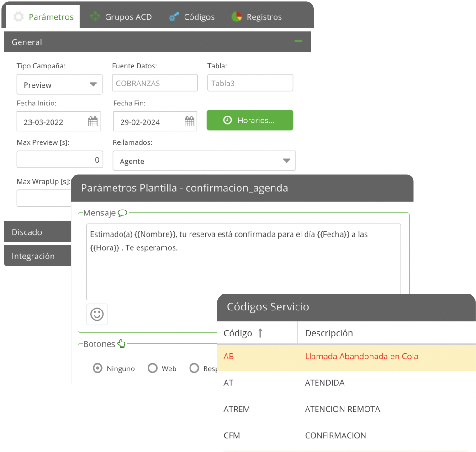Open the Rellamados dropdown
The width and height of the screenshot is (476, 452).
pyautogui.click(x=204, y=161)
